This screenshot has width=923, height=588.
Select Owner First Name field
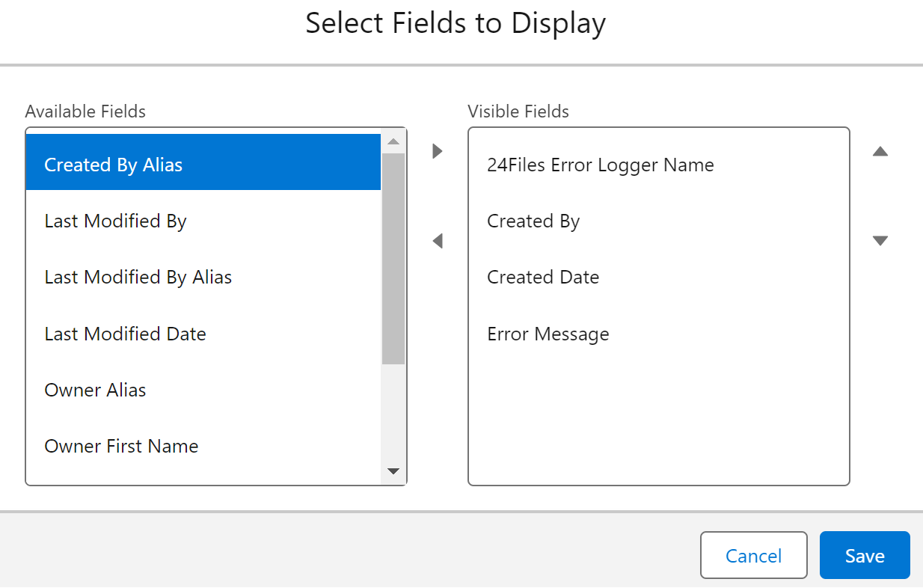tap(203, 446)
